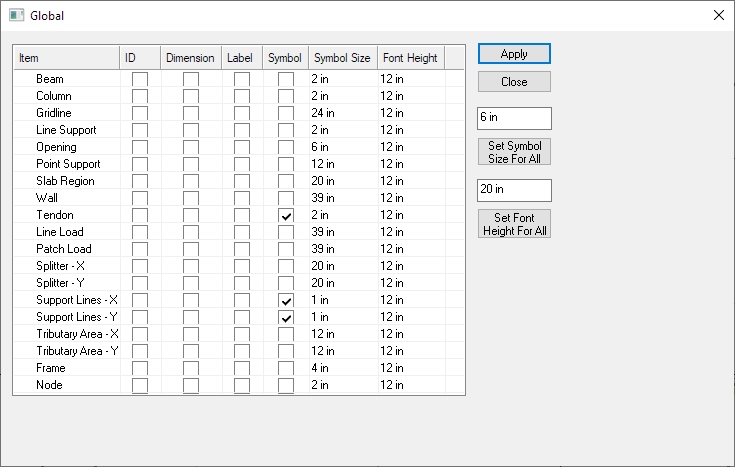This screenshot has height=467, width=735.
Task: Enable the Symbol checkbox for Beam
Action: click(286, 79)
